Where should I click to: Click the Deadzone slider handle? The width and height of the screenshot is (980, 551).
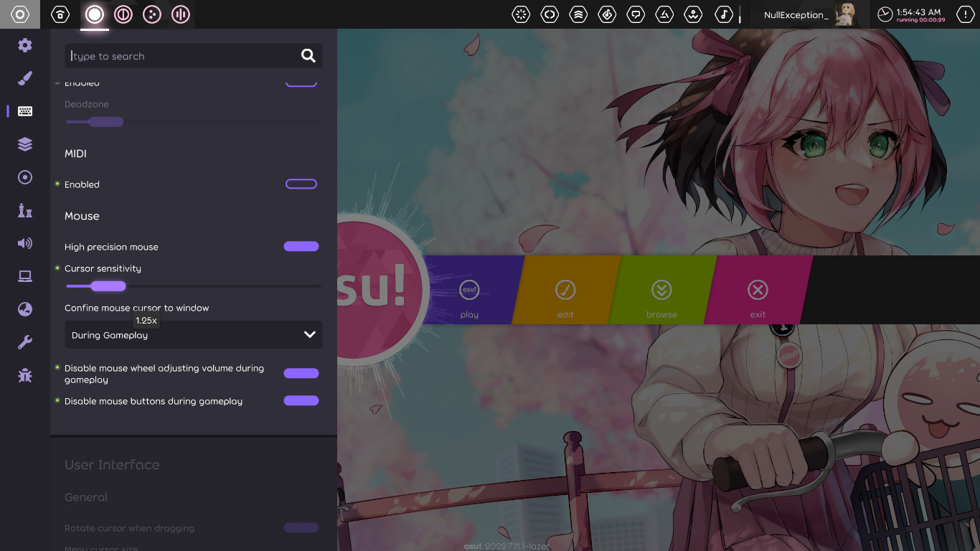point(105,122)
